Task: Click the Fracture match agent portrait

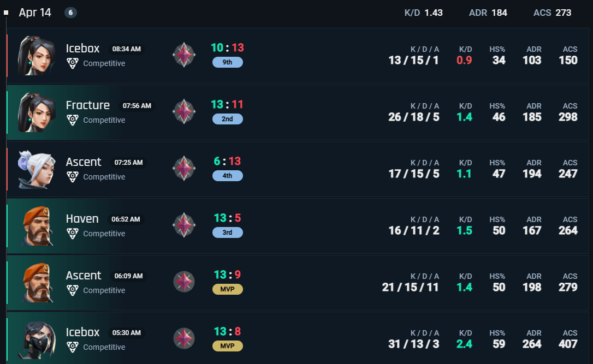Action: click(x=36, y=112)
